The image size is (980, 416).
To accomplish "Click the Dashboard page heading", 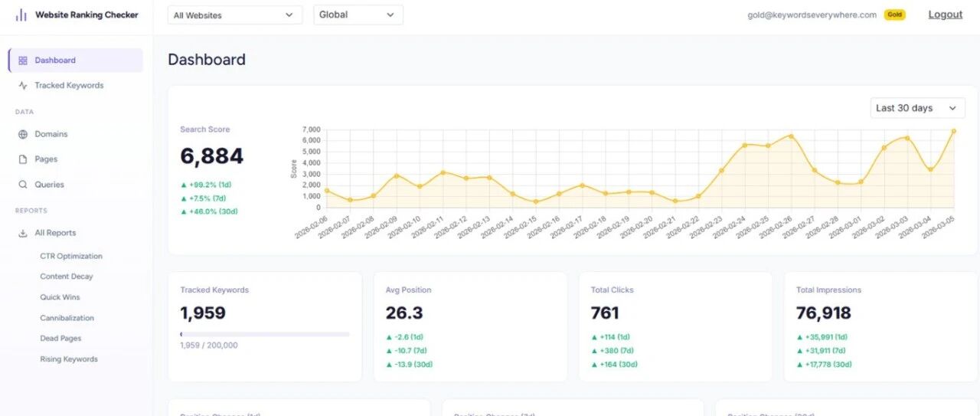I will [207, 60].
